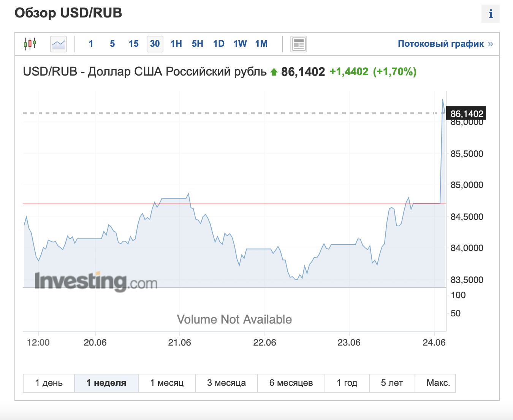Select the 5 minute interval
The image size is (513, 420).
(112, 44)
